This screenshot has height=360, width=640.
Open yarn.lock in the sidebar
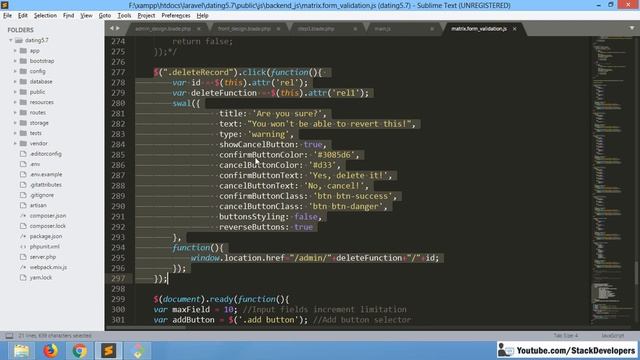pyautogui.click(x=40, y=278)
